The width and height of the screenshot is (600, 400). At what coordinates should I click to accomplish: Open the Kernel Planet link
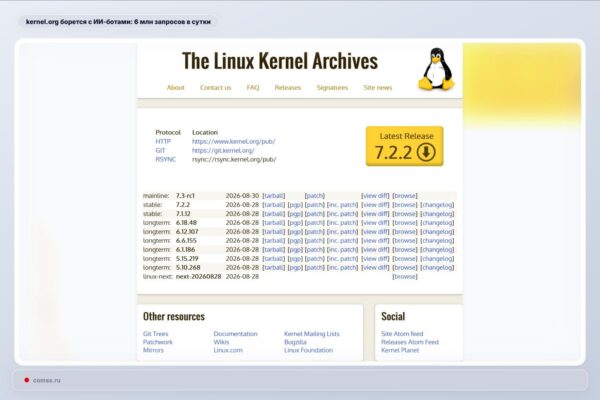pos(400,350)
